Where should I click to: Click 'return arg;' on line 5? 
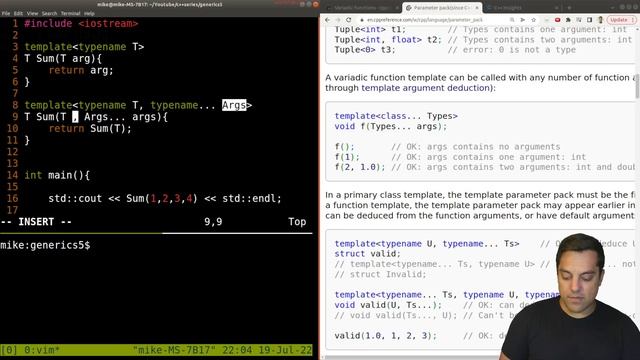click(81, 70)
